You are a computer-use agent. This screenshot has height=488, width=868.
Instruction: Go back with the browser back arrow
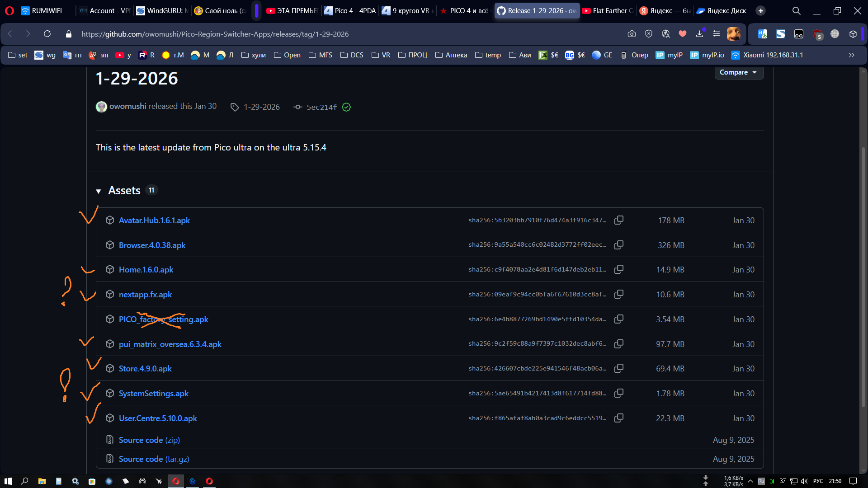[10, 34]
